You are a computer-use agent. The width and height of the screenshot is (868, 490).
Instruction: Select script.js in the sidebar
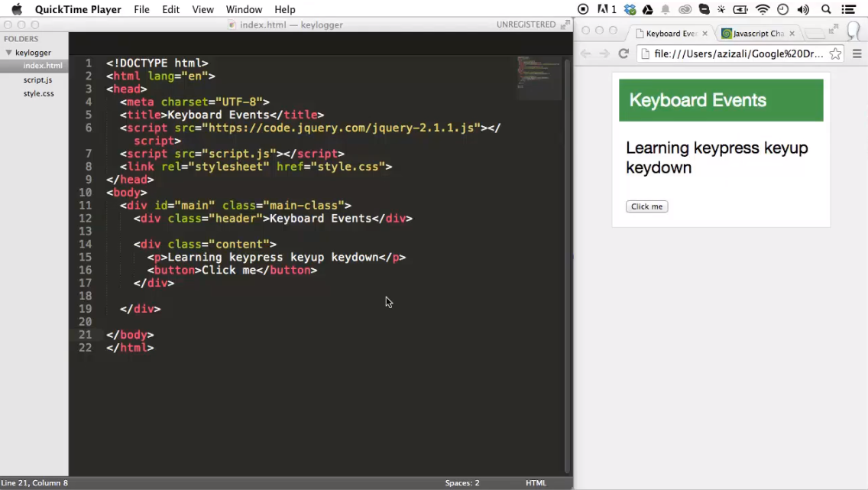coord(37,80)
